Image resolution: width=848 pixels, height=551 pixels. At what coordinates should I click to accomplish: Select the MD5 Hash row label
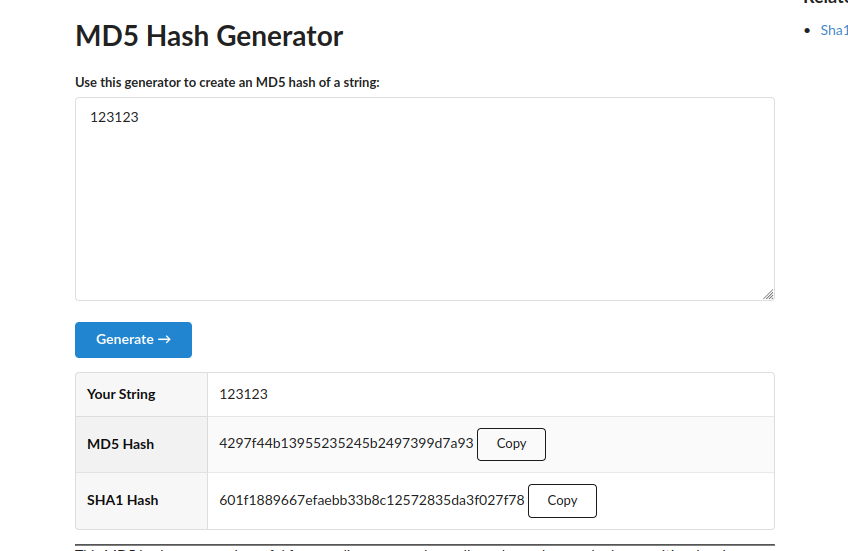121,444
